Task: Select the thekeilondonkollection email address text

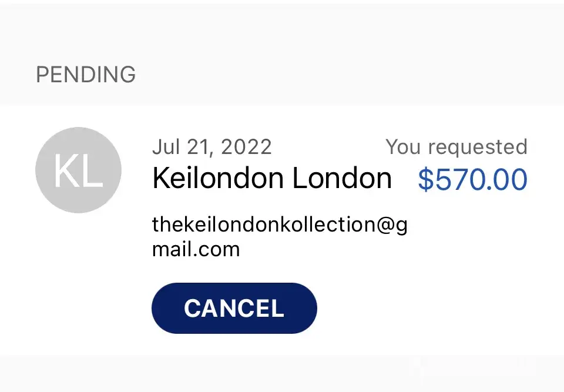Action: (279, 225)
